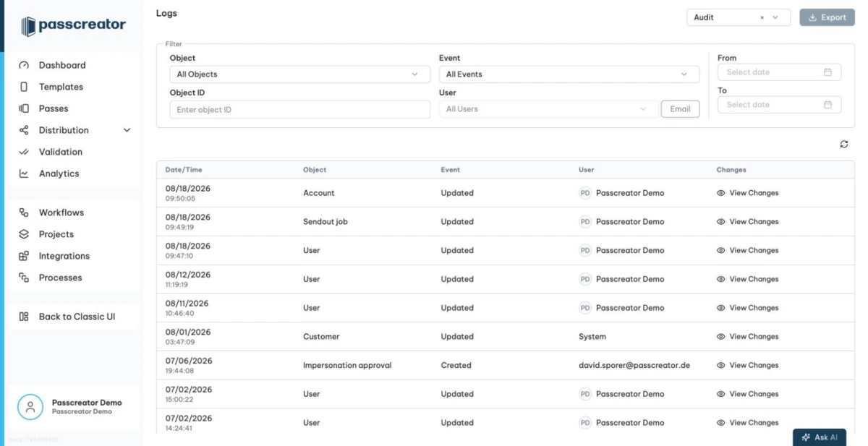Click the Templates icon
The height and width of the screenshot is (446, 868).
tap(24, 87)
